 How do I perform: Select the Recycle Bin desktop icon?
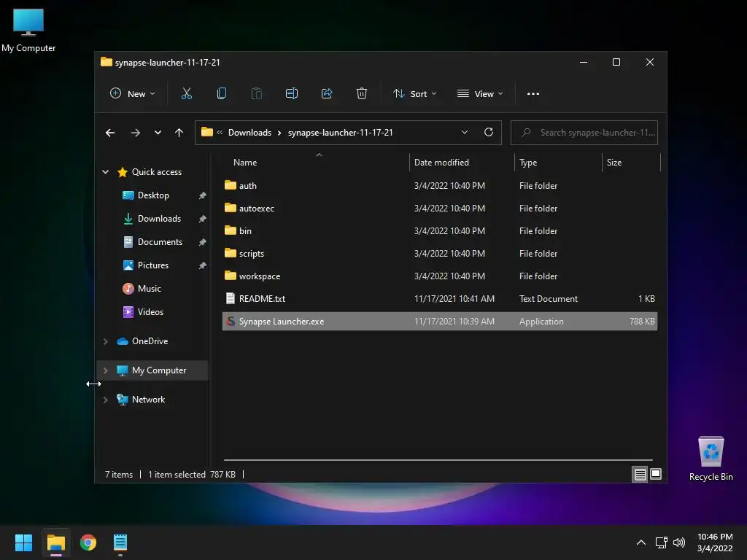click(x=711, y=459)
